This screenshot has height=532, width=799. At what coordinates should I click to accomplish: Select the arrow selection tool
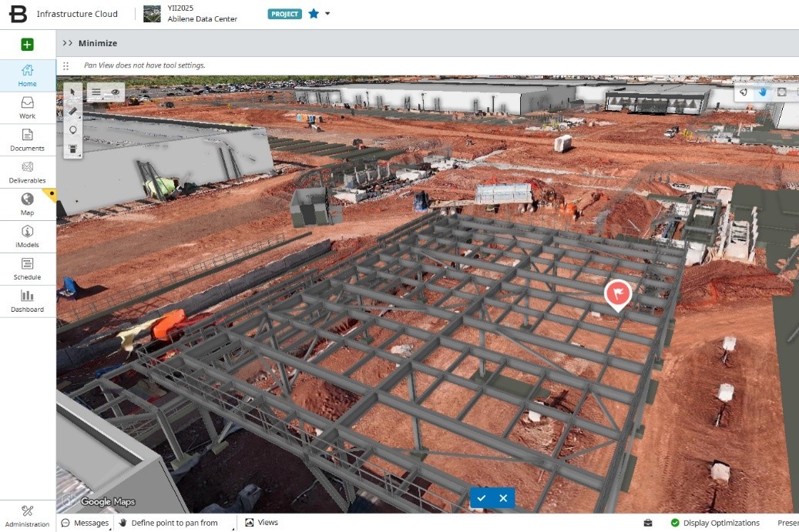click(x=73, y=92)
